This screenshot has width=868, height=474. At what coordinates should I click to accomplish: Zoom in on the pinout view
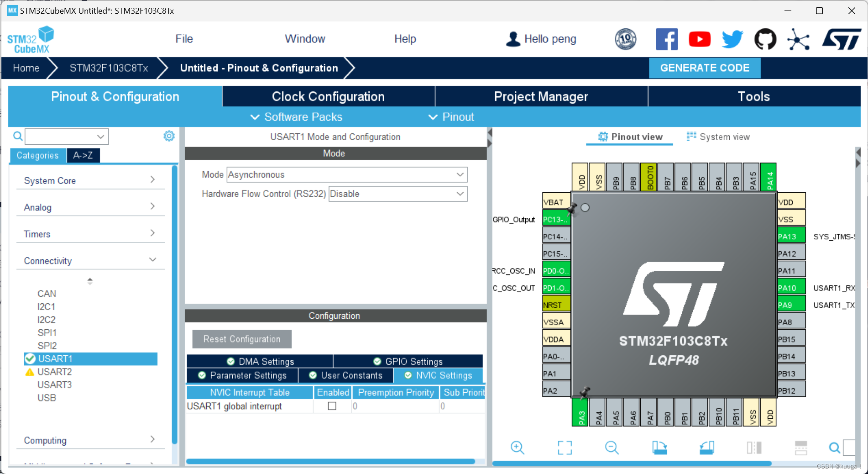click(517, 448)
